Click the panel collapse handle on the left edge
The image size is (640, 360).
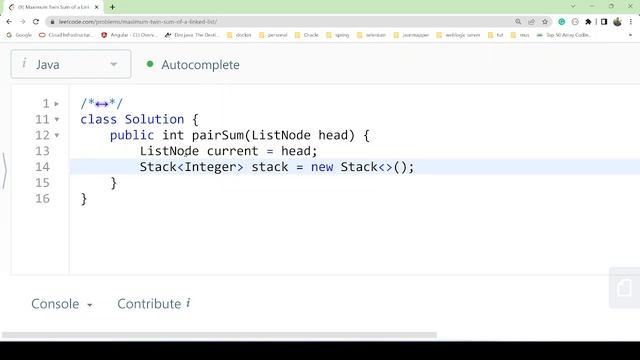(4, 171)
